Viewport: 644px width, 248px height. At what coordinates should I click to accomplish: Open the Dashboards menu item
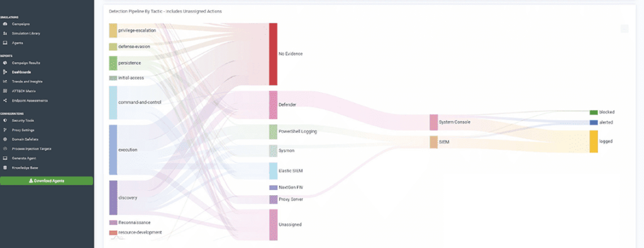(x=21, y=72)
